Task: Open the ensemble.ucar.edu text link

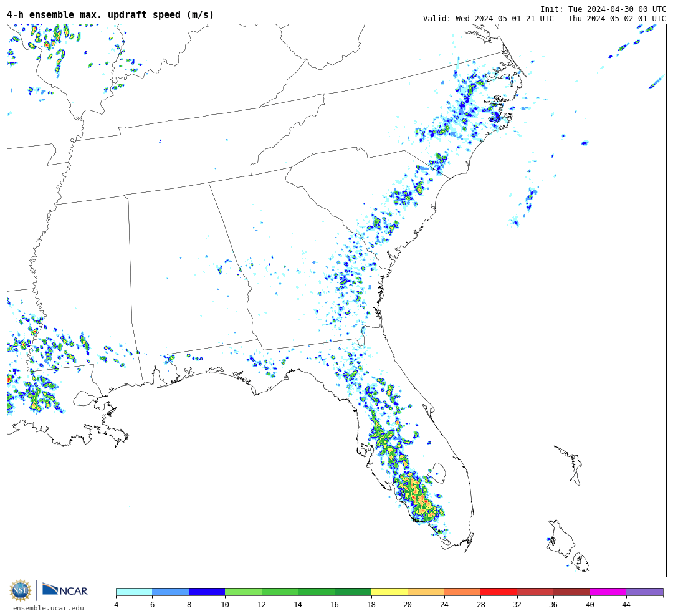Action: (x=49, y=609)
